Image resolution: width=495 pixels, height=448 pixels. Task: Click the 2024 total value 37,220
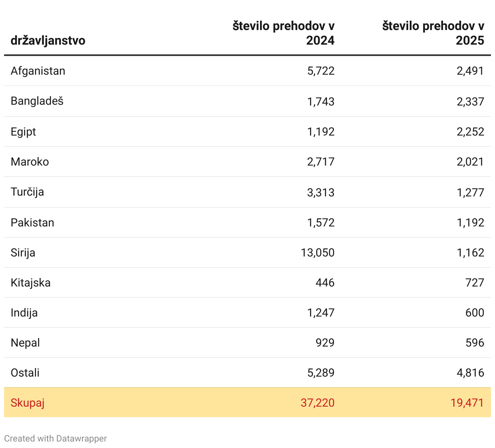point(318,403)
